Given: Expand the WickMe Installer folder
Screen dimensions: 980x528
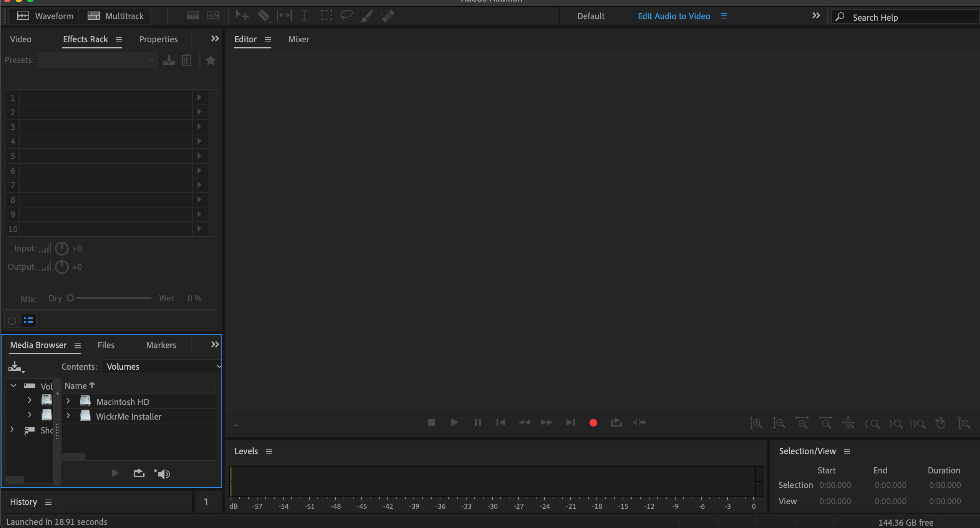Looking at the screenshot, I should click(68, 415).
